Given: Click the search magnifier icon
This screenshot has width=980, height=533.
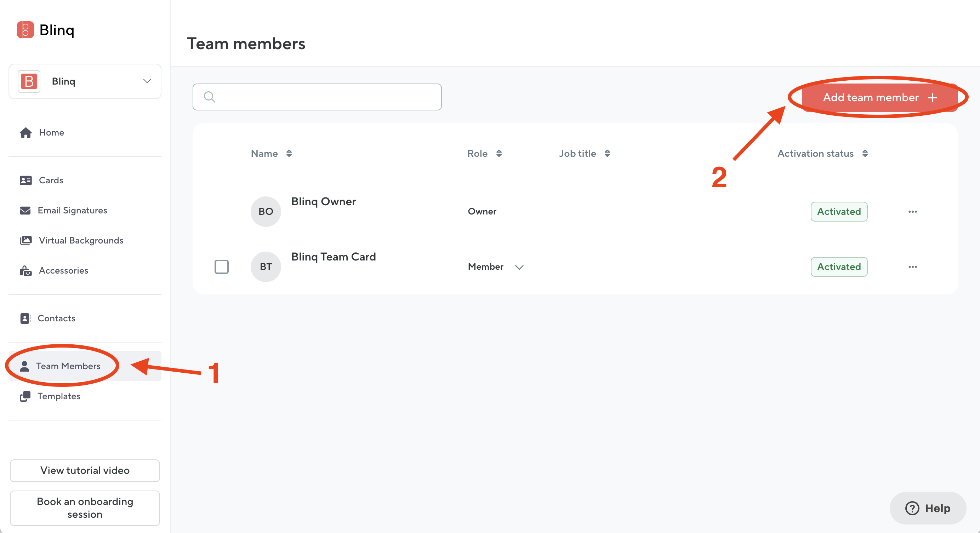Looking at the screenshot, I should [210, 97].
